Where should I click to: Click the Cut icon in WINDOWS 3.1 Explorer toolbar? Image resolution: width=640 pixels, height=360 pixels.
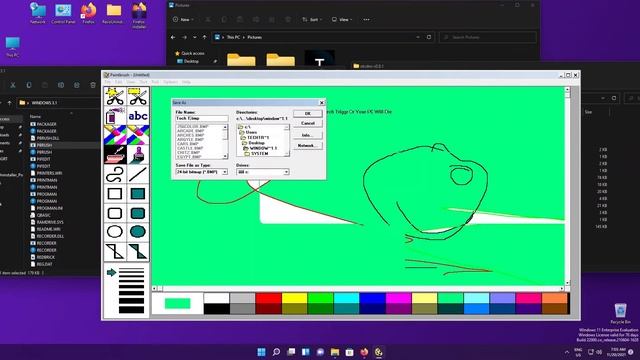[13, 85]
